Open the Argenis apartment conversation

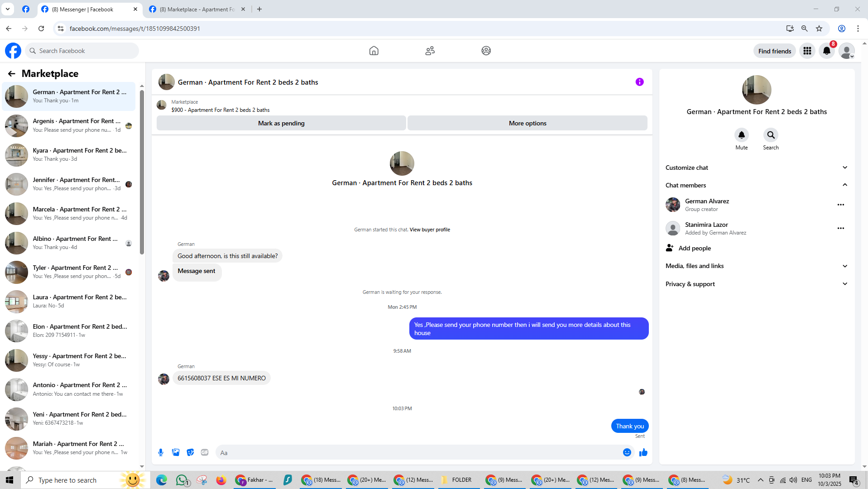69,125
